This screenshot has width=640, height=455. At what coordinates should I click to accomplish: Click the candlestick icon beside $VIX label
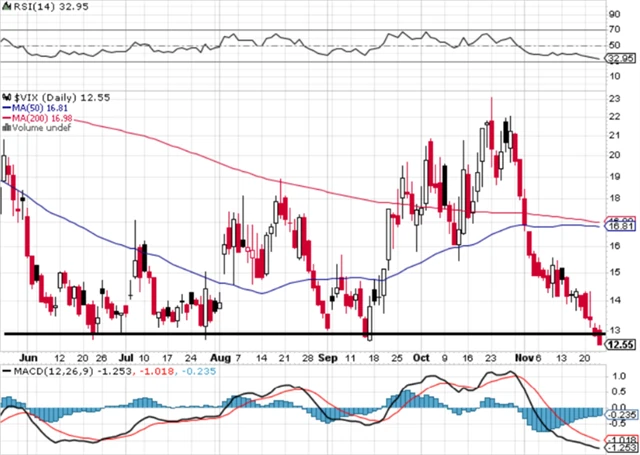click(x=7, y=98)
